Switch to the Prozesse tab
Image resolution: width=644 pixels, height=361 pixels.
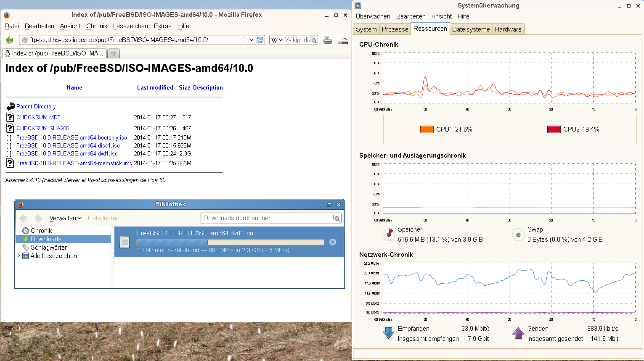[x=395, y=29]
